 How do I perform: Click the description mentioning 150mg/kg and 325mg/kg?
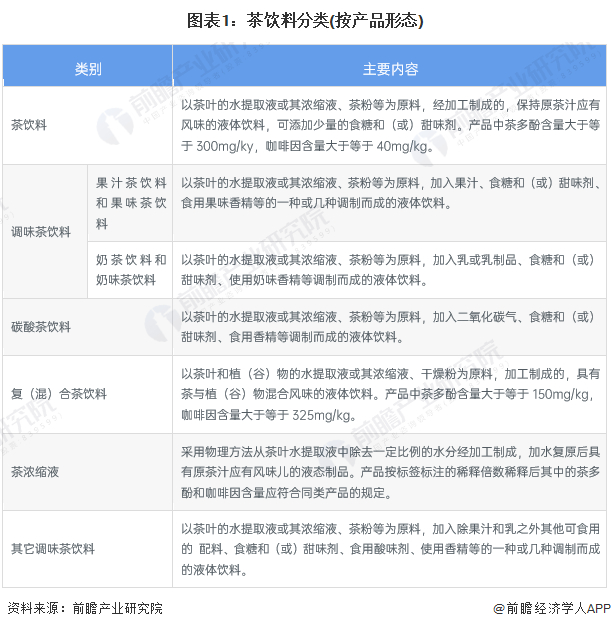click(390, 394)
